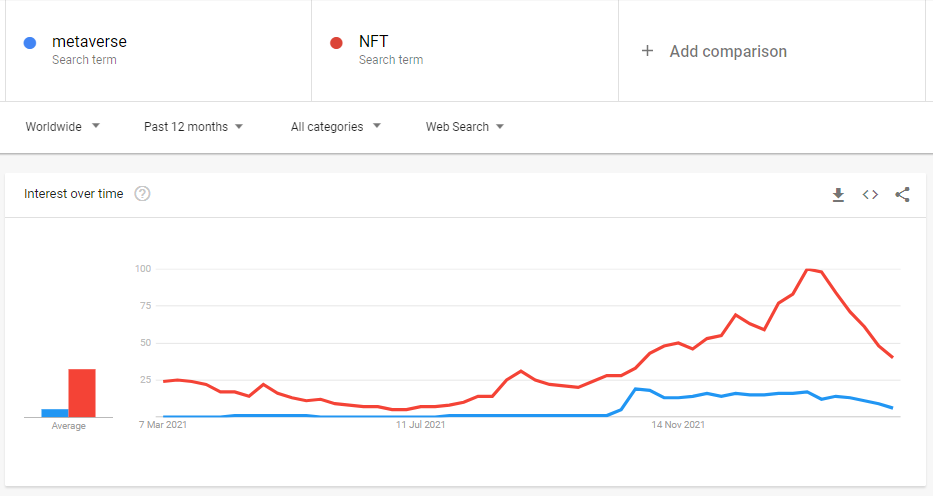Click the embed code icon
Image resolution: width=933 pixels, height=496 pixels.
(870, 195)
